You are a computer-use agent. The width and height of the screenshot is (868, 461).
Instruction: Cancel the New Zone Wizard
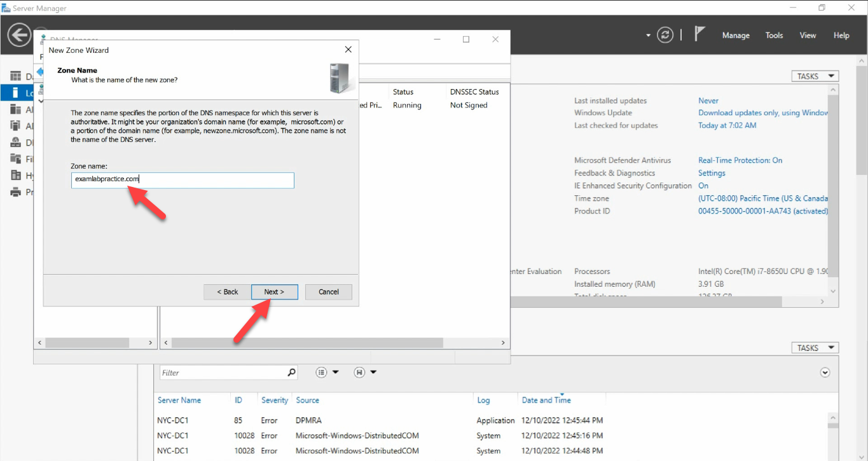click(329, 292)
